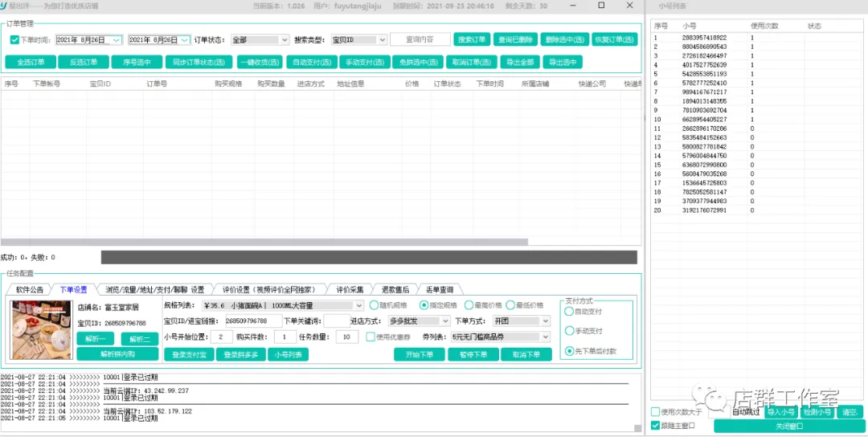The width and height of the screenshot is (868, 437).
Task: Hit the 导出全部 button
Action: (518, 62)
